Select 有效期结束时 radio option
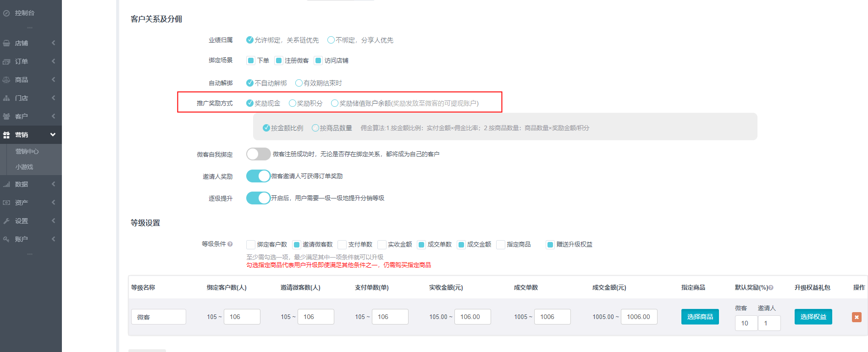Viewport: 868px width, 352px height. (299, 83)
